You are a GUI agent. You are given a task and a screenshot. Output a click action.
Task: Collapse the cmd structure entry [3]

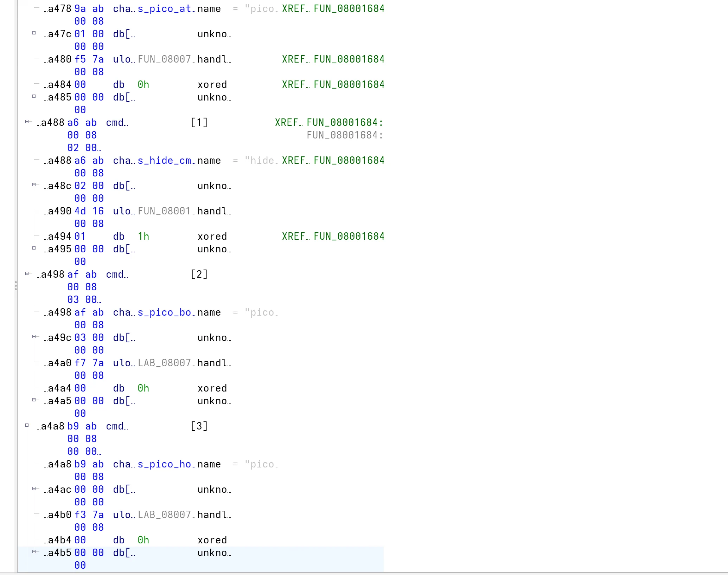27,425
